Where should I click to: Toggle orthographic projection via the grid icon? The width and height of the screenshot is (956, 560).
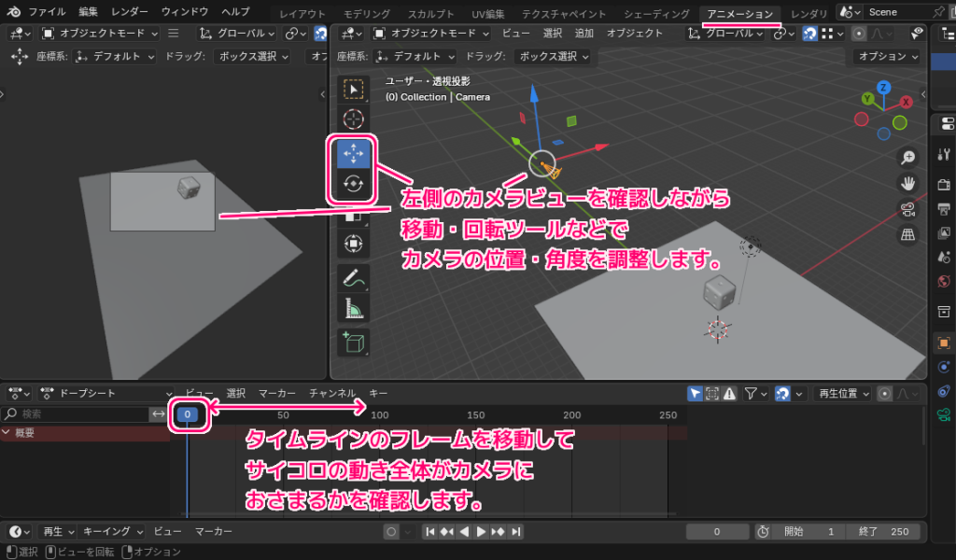[x=907, y=234]
